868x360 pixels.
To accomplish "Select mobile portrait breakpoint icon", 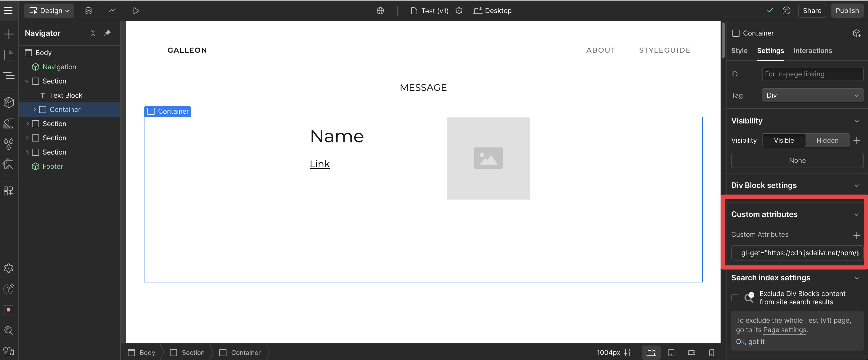I will [711, 353].
